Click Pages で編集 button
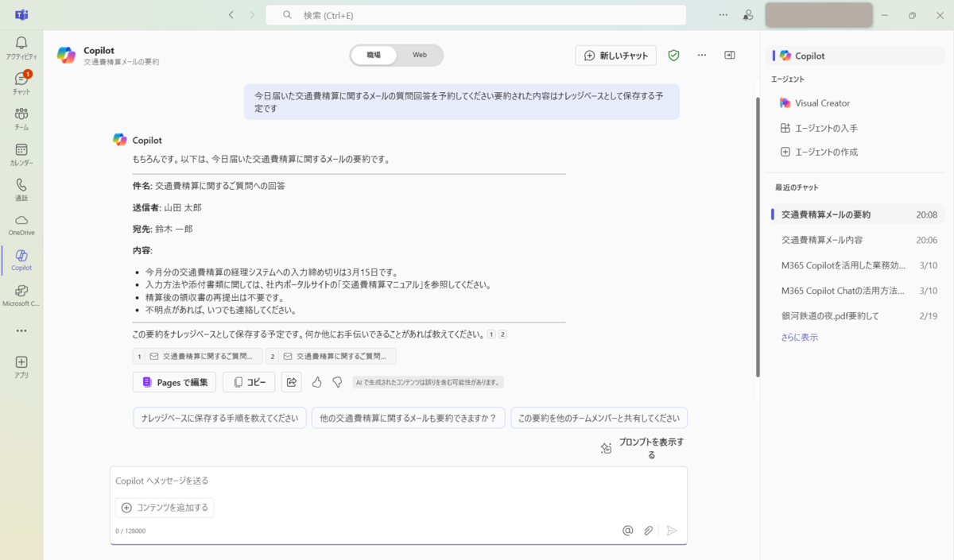Image resolution: width=954 pixels, height=560 pixels. click(174, 382)
